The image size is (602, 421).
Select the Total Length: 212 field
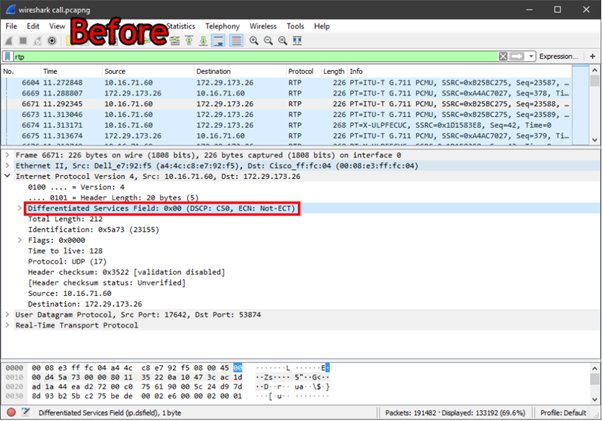(65, 219)
